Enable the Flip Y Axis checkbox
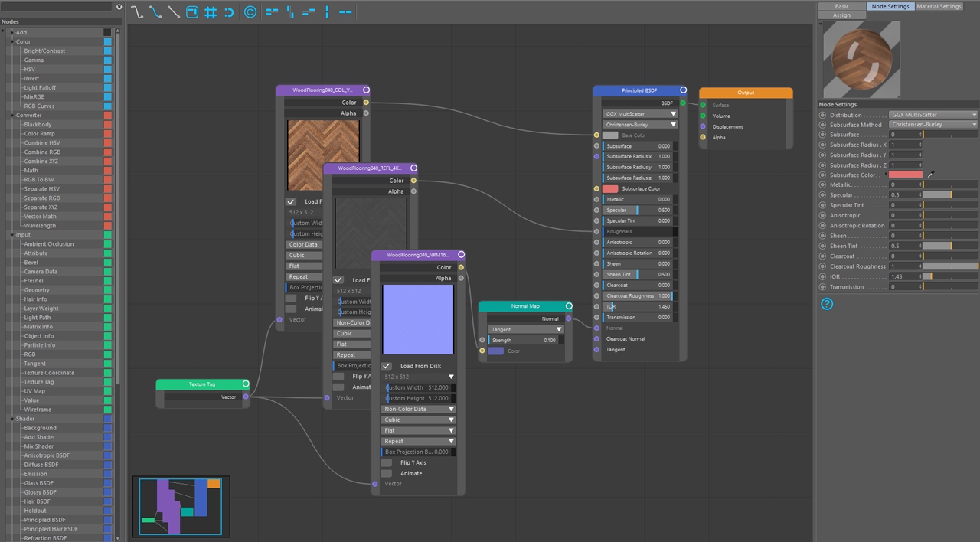Viewport: 980px width, 542px height. pos(386,462)
